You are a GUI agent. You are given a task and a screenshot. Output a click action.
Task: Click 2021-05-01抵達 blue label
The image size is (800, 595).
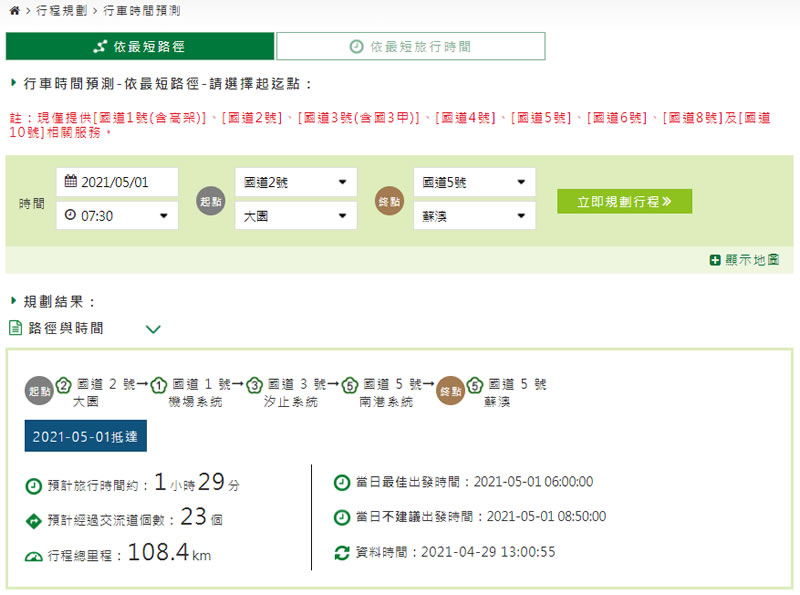[x=86, y=436]
